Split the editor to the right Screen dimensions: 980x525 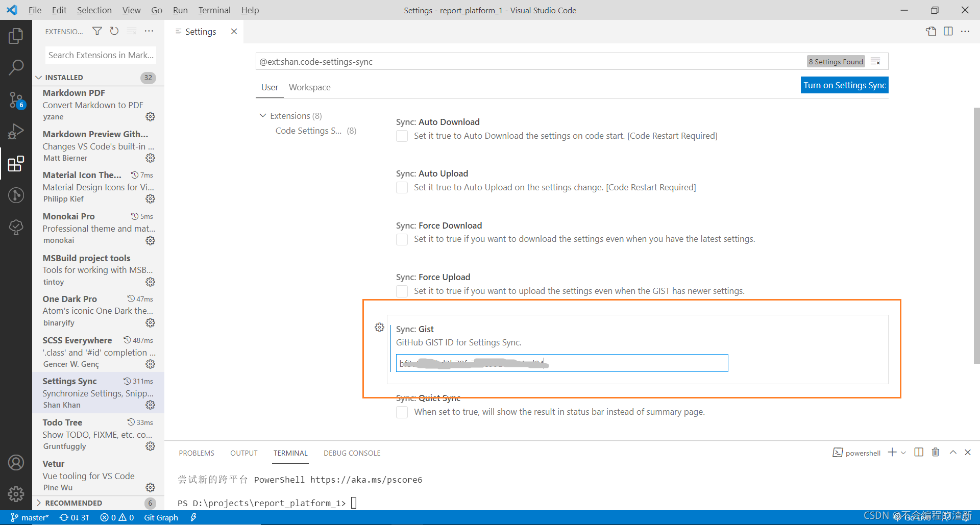coord(948,31)
